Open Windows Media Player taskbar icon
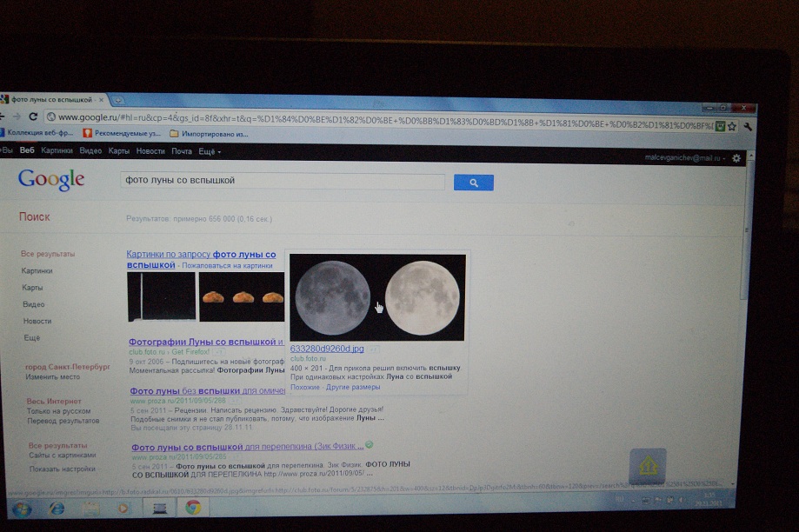Viewport: 799px width, 532px height. click(x=123, y=508)
